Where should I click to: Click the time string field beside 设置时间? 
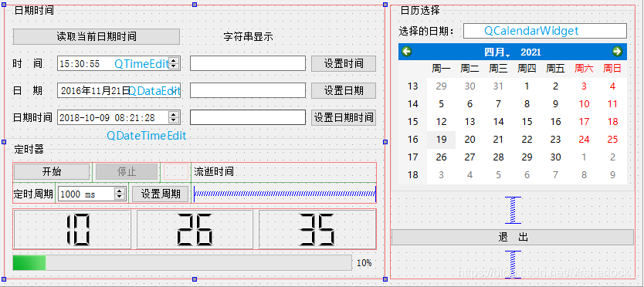coord(248,63)
